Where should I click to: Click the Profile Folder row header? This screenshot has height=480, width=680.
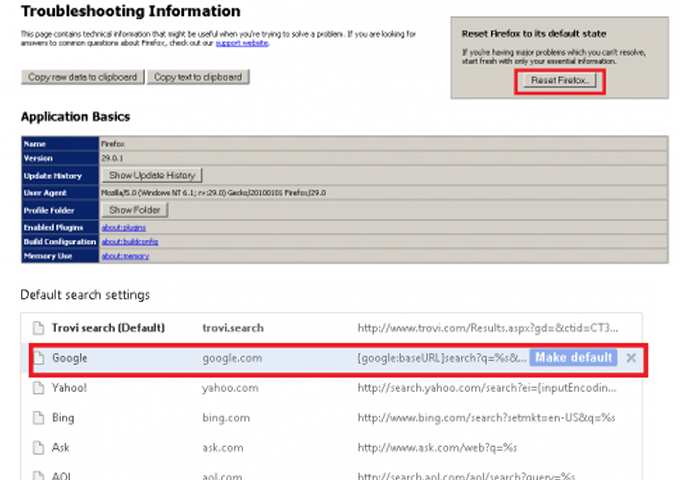(x=60, y=210)
